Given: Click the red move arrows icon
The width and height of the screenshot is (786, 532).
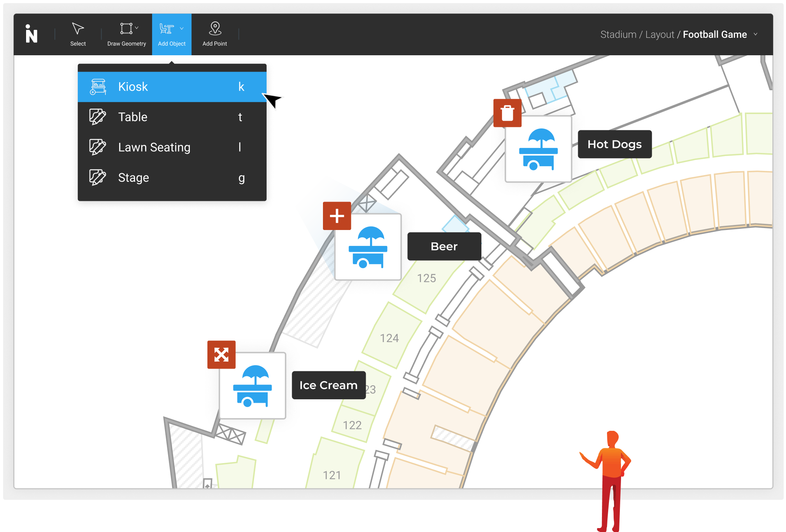Looking at the screenshot, I should click(x=221, y=355).
